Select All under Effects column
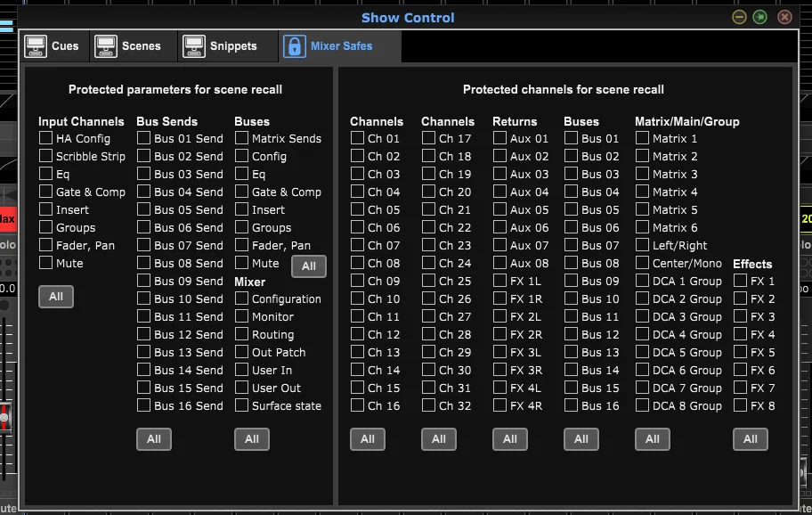The width and height of the screenshot is (812, 515). point(751,439)
